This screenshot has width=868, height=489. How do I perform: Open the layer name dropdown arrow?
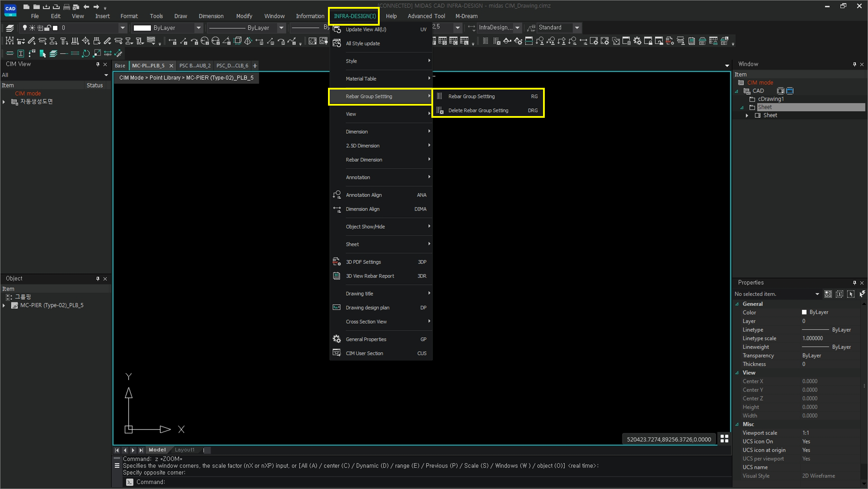point(123,28)
